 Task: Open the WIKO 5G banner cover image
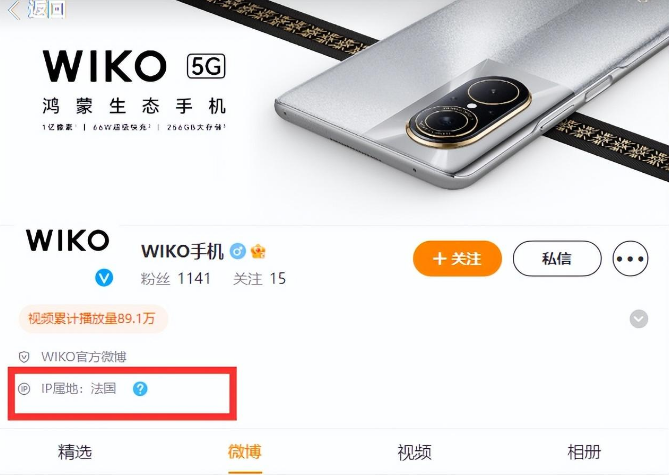point(334,112)
